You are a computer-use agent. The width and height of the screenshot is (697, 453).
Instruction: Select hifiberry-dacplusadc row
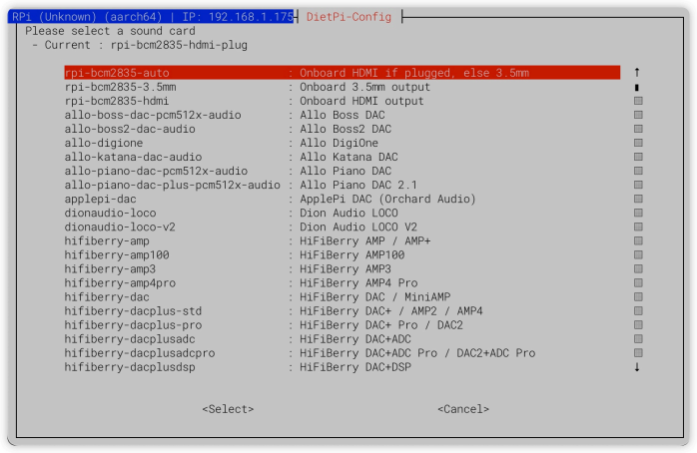[342, 339]
